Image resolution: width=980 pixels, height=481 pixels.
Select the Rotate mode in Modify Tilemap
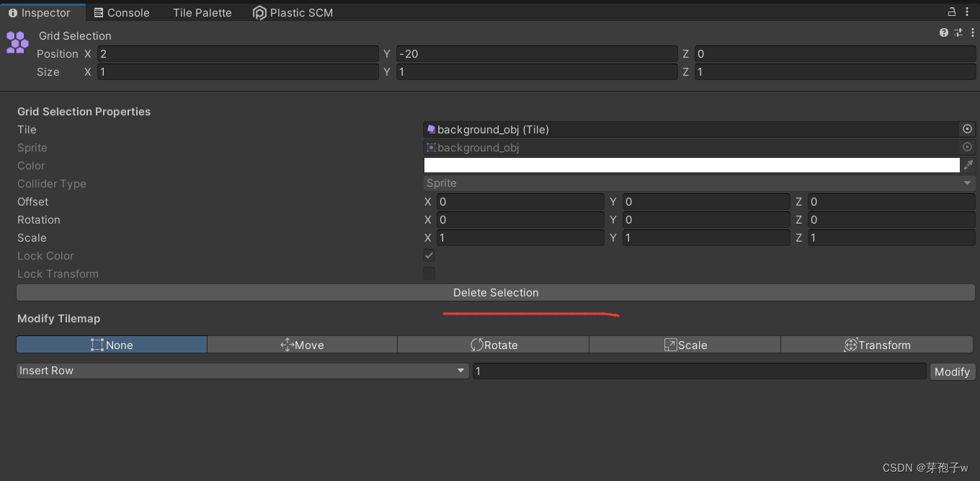[493, 344]
